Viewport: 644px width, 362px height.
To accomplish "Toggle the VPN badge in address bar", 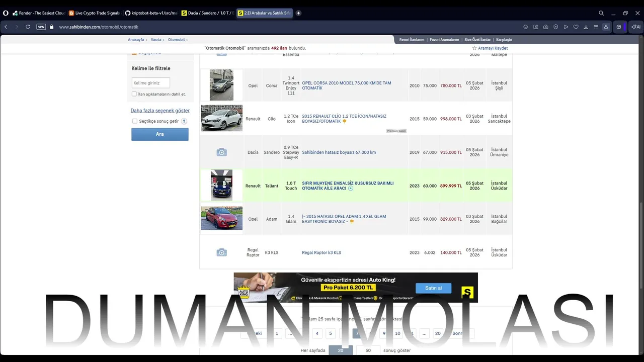I will coord(41,27).
